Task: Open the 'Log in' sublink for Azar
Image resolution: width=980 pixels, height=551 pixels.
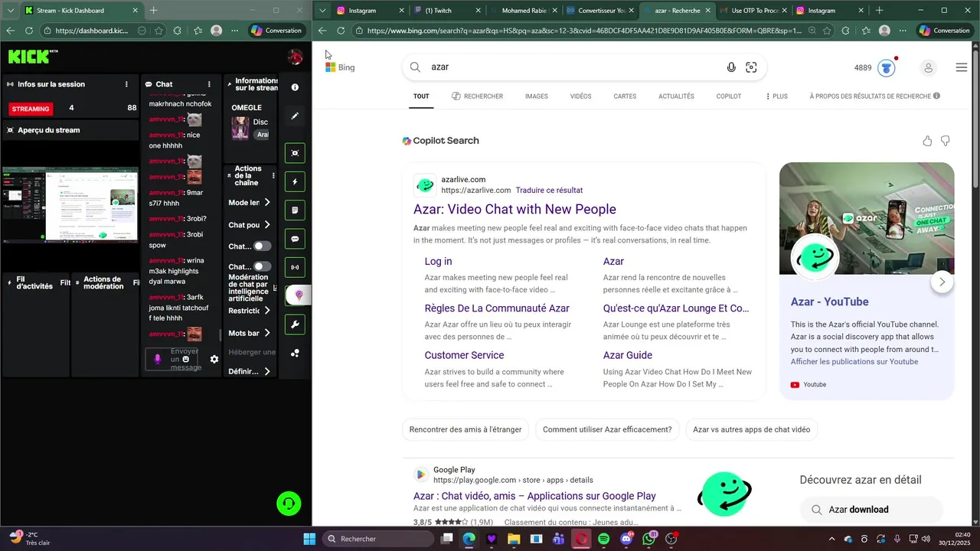Action: tap(438, 261)
